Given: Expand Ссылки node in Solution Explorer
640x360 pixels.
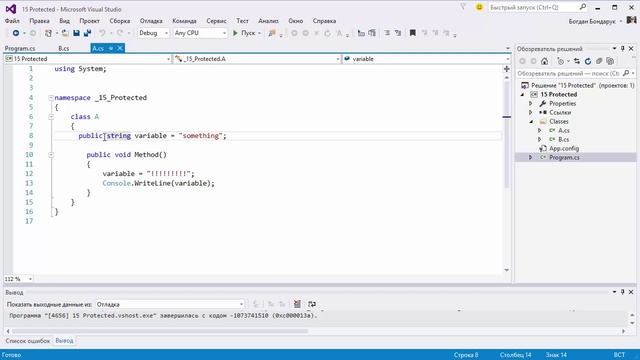Looking at the screenshot, I should click(531, 113).
